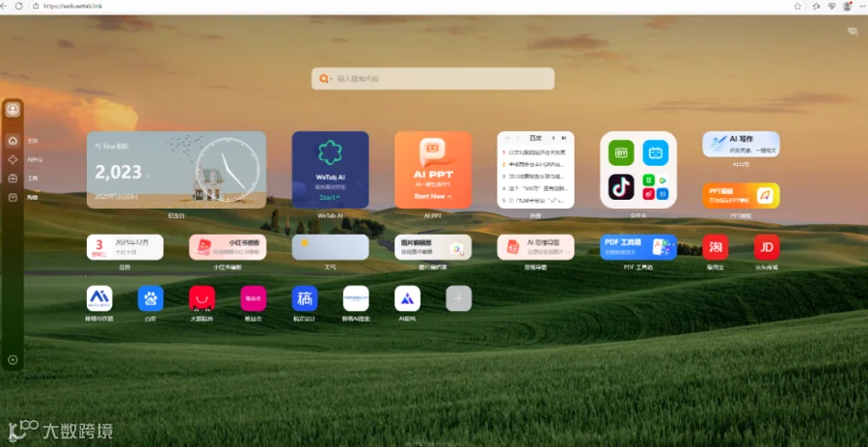The image size is (868, 447).
Task: Focus the search input field
Action: pyautogui.click(x=433, y=78)
